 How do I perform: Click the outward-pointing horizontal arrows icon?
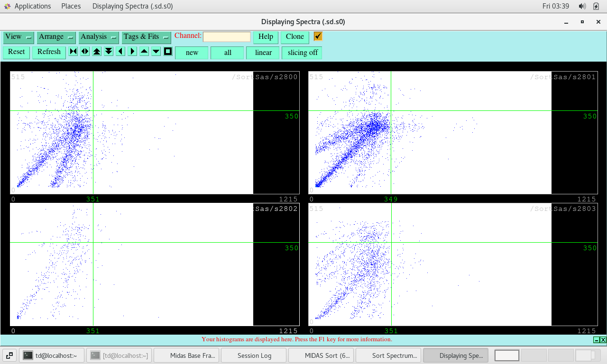85,52
